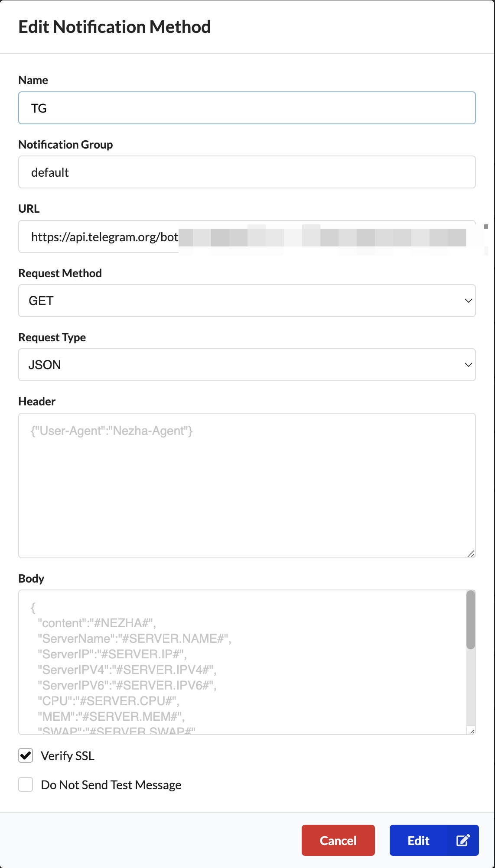Screen dimensions: 495x868
Task: Click the Body textarea resize handle
Action: pos(472,731)
